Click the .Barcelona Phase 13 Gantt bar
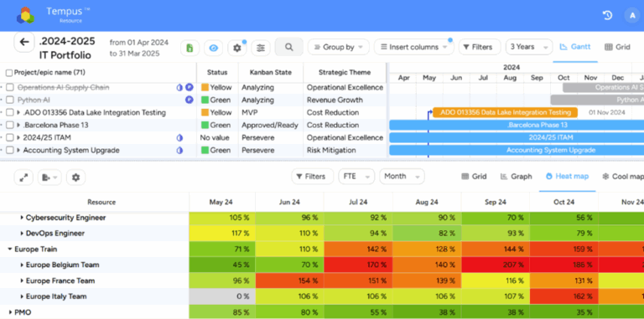Viewport: 644px width, 319px height. coord(517,125)
